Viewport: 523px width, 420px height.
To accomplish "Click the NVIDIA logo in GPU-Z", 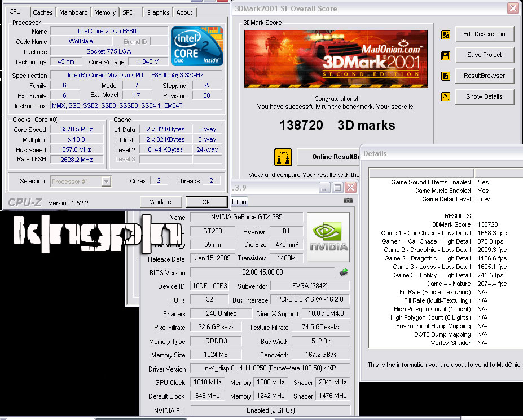I will tap(328, 237).
